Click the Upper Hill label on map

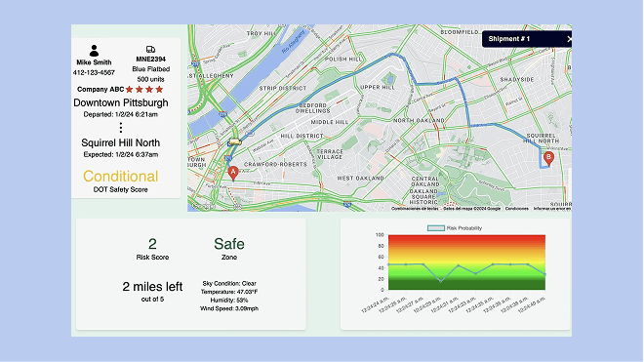378,87
